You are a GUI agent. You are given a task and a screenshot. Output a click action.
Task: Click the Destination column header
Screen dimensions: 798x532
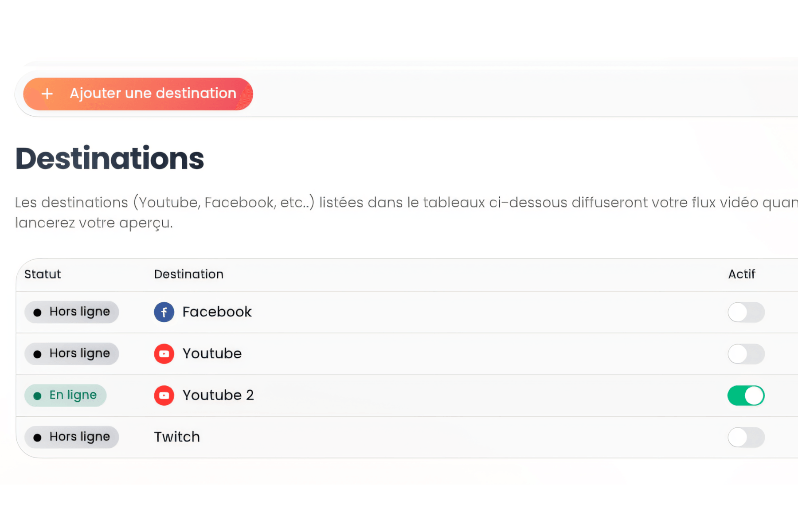pos(188,274)
